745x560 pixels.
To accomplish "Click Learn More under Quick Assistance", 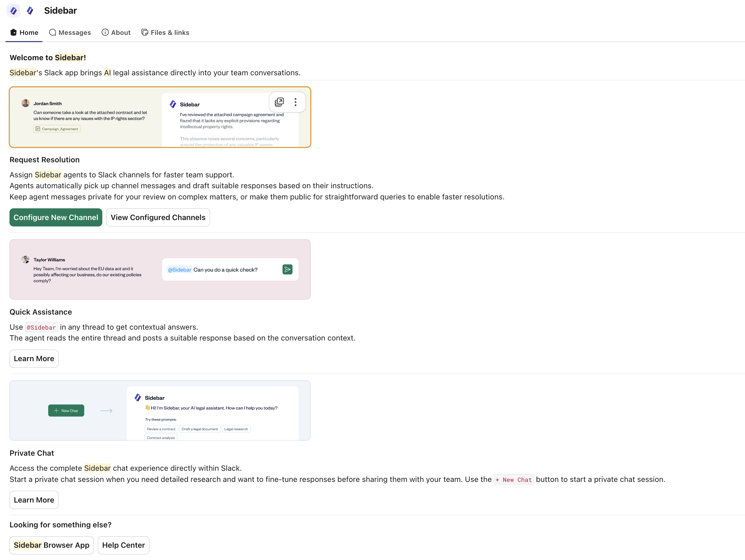I will (34, 359).
